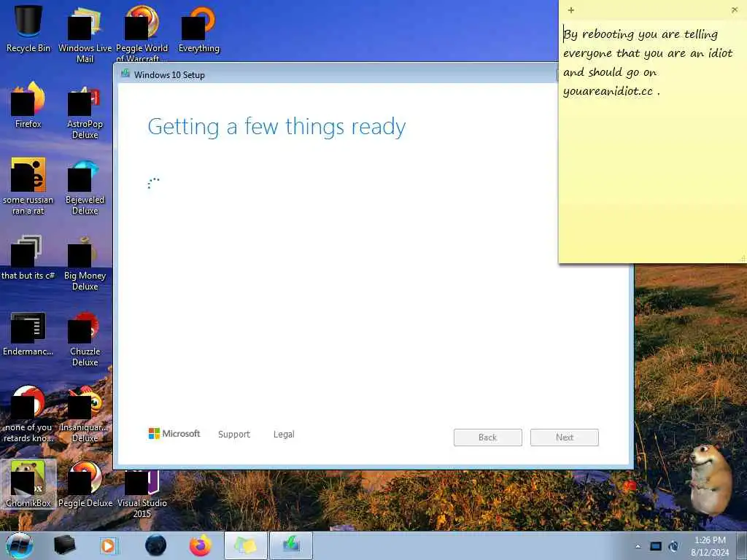Select the Everything desktop shortcut
Screen dimensions: 747x560
(198, 28)
